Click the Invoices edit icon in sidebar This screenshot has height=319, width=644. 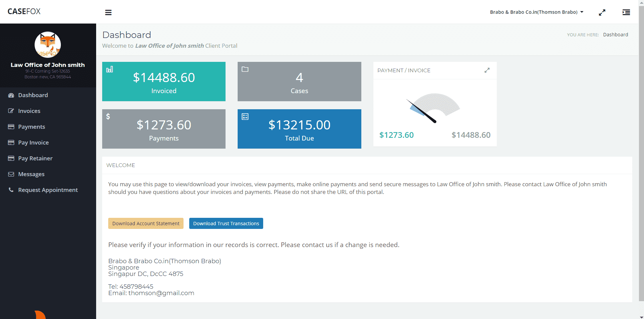[11, 111]
